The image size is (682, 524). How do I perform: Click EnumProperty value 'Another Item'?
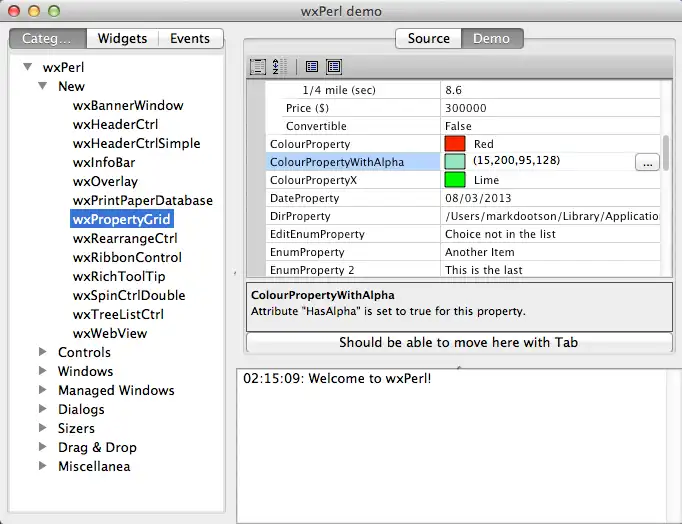[x=479, y=252]
